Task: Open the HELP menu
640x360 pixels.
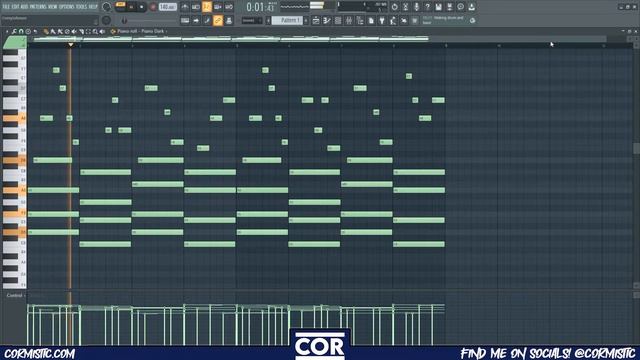Action: click(93, 7)
